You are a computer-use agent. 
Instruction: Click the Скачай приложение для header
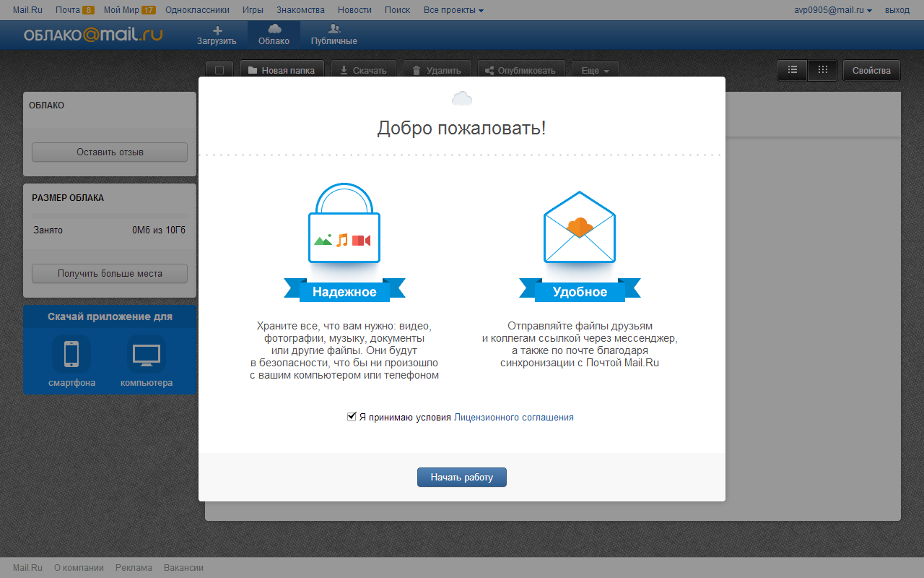click(110, 316)
